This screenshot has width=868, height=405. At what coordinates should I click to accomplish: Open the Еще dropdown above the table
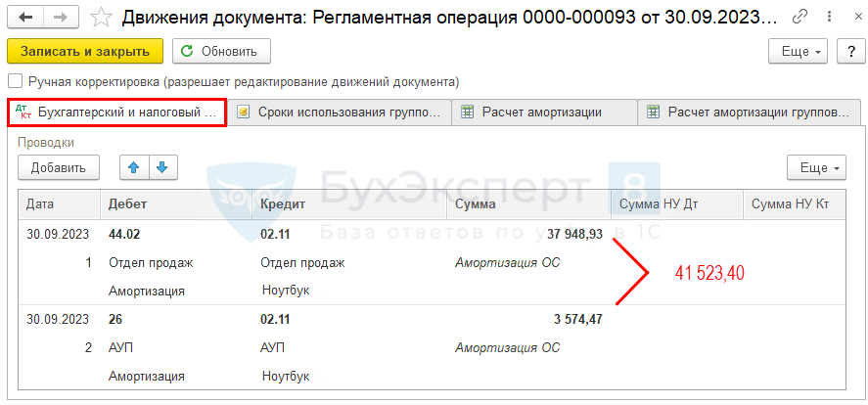[x=816, y=167]
